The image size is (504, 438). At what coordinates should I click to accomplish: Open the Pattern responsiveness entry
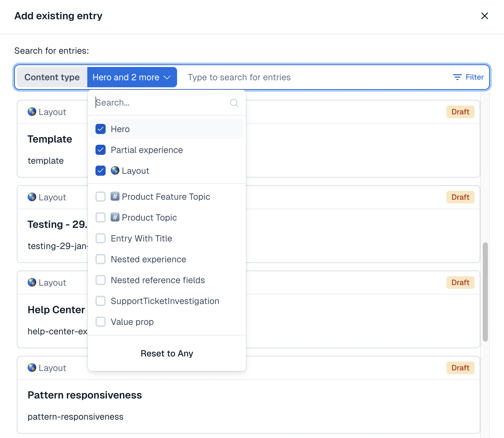[85, 395]
